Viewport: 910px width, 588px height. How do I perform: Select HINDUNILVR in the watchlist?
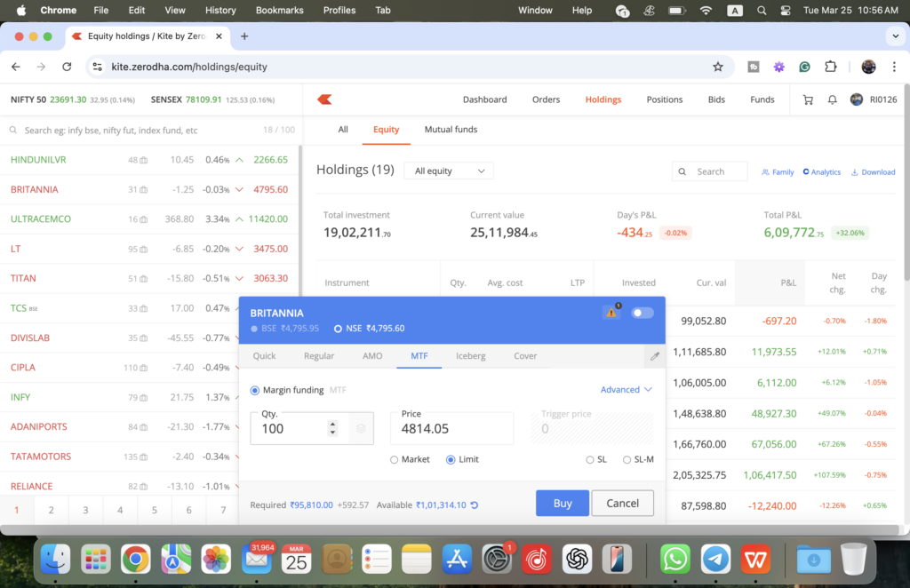click(149, 160)
